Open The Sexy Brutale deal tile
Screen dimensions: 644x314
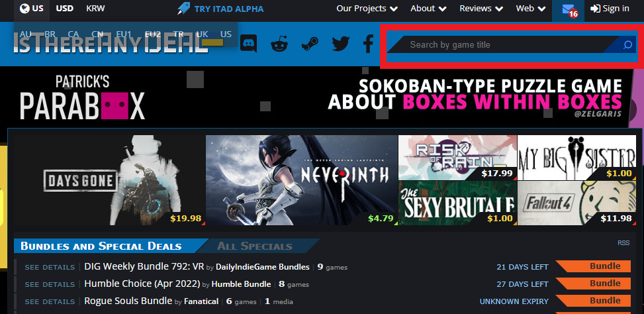457,203
